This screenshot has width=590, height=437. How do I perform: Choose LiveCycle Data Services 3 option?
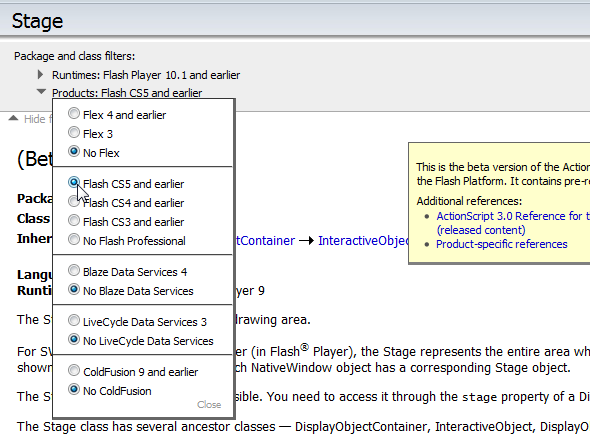tap(74, 320)
